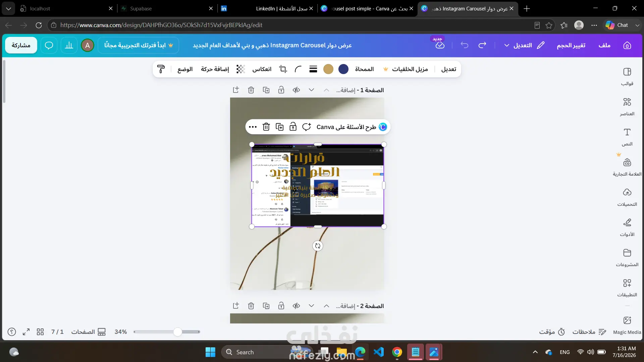The height and width of the screenshot is (362, 644).
Task: Select the dark blue color swatch
Action: 343,69
